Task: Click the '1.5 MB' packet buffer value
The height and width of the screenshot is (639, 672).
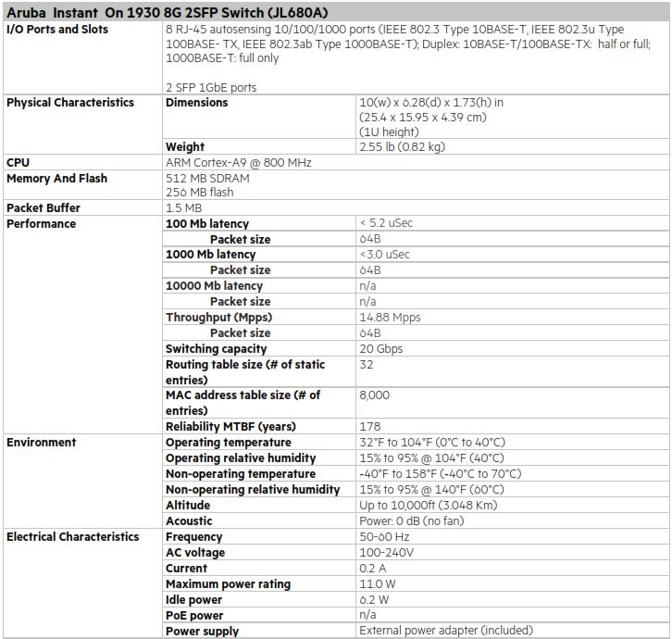Action: click(183, 208)
